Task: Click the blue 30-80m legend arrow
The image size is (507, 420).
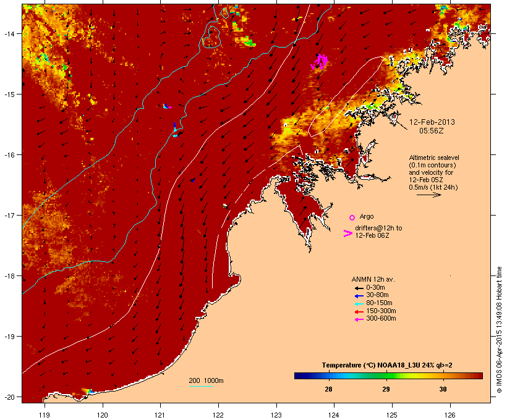Action: point(359,296)
